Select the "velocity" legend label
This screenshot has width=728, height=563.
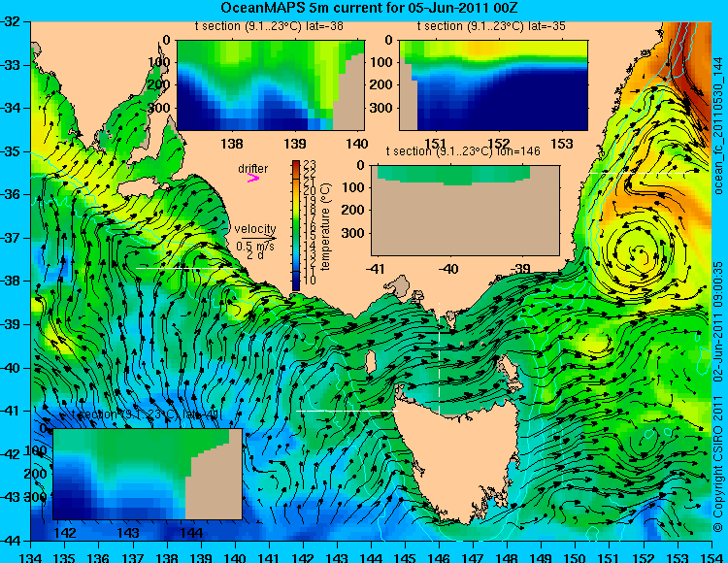click(255, 229)
